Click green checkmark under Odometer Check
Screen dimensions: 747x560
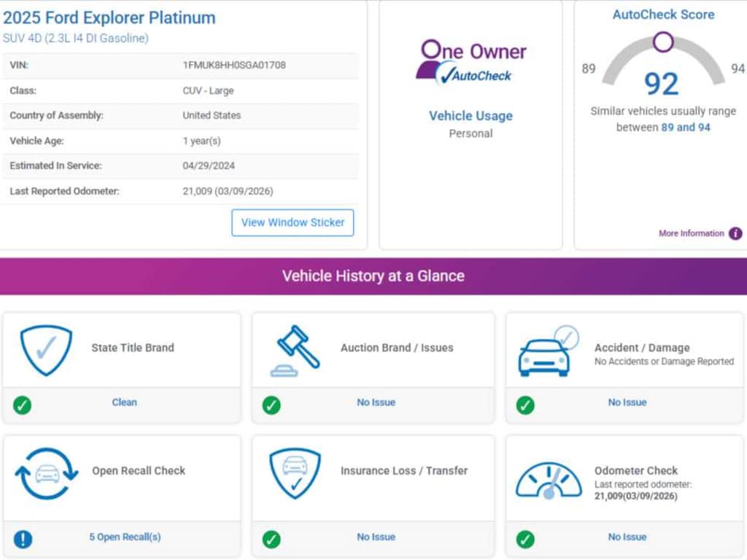525,539
